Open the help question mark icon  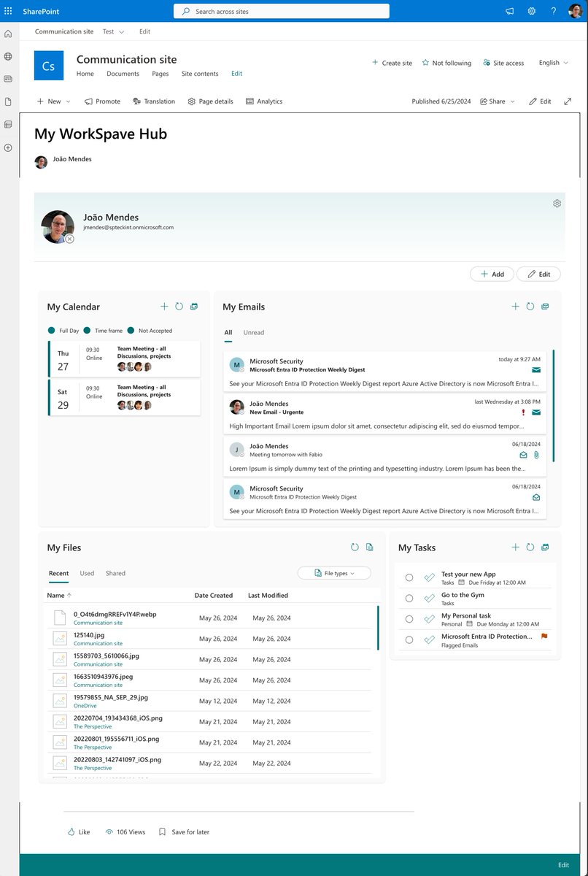554,11
